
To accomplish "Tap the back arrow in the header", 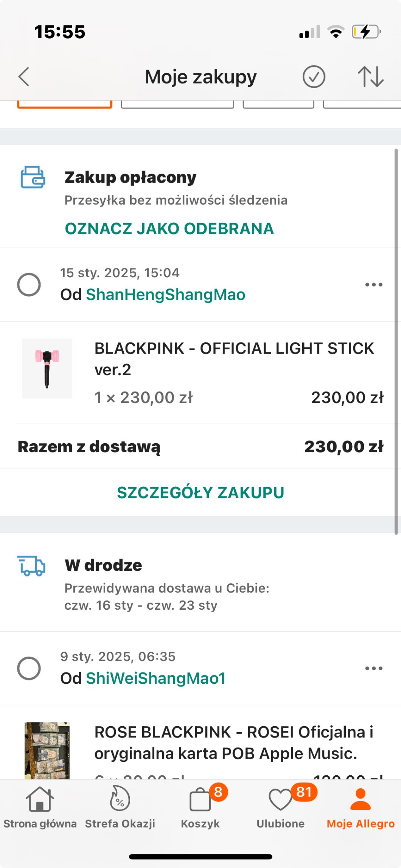I will pos(24,77).
